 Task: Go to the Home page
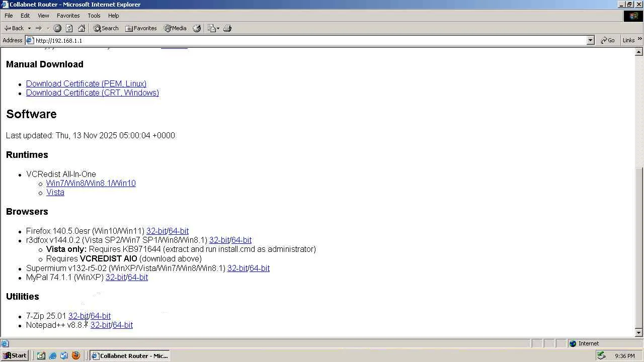click(82, 28)
